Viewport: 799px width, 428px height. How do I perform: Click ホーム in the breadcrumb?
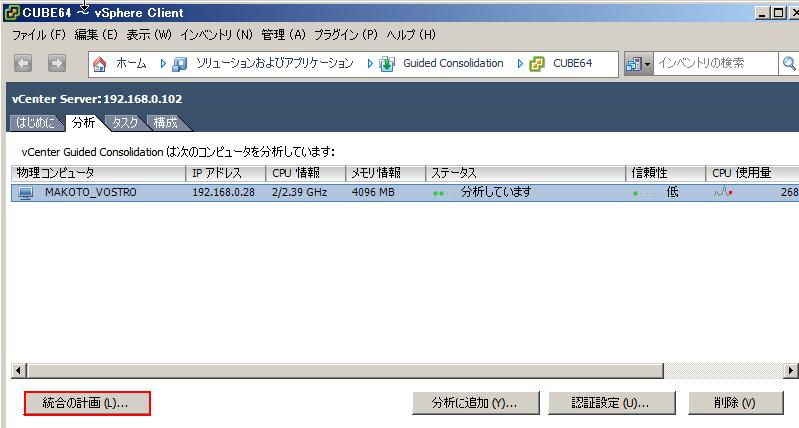pos(131,64)
